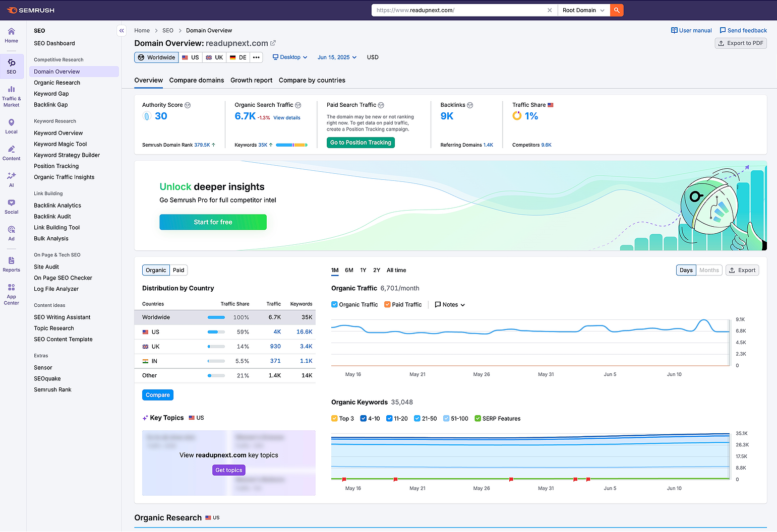Image resolution: width=777 pixels, height=532 pixels.
Task: Toggle SERP Features checkbox
Action: (477, 419)
